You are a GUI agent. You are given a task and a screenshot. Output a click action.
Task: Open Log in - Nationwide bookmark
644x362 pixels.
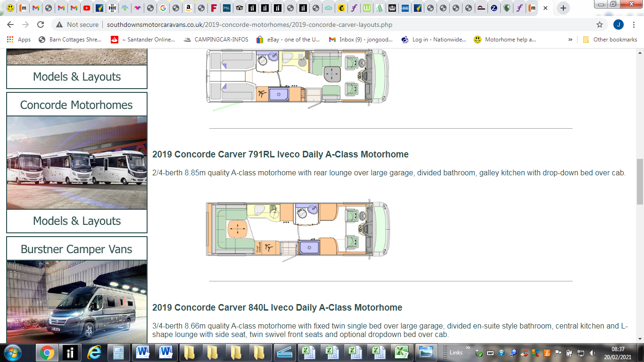(434, 40)
